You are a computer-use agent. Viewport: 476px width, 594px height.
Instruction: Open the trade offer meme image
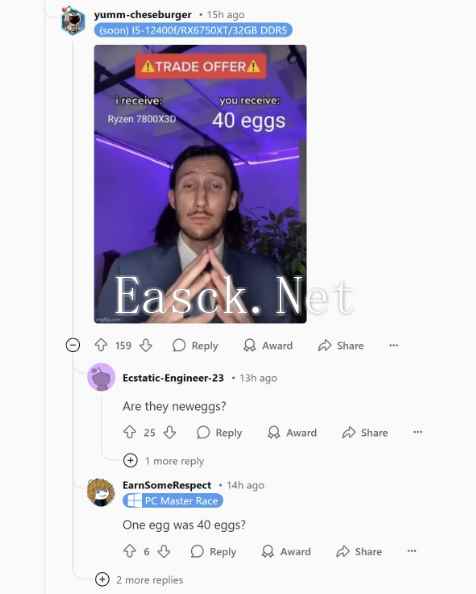click(200, 184)
